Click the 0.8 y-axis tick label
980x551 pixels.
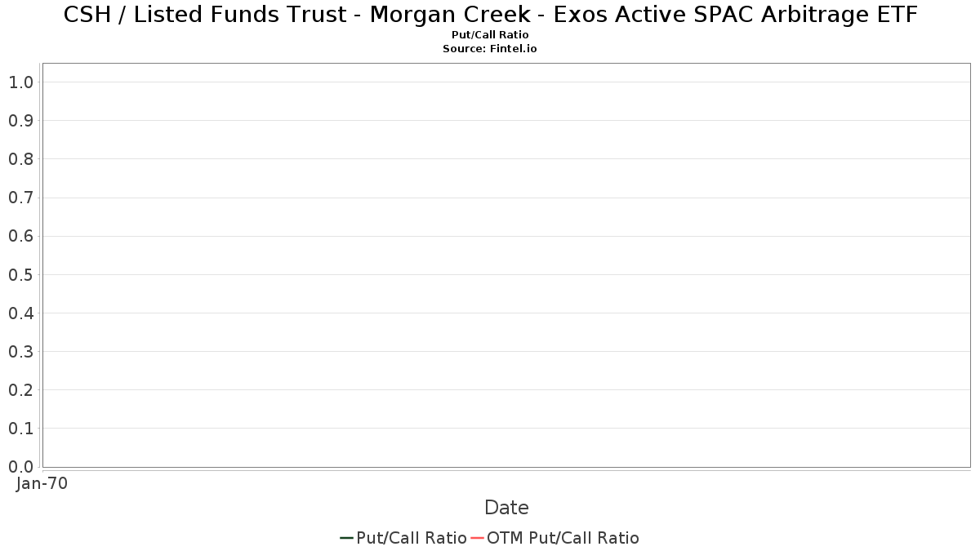[x=20, y=158]
